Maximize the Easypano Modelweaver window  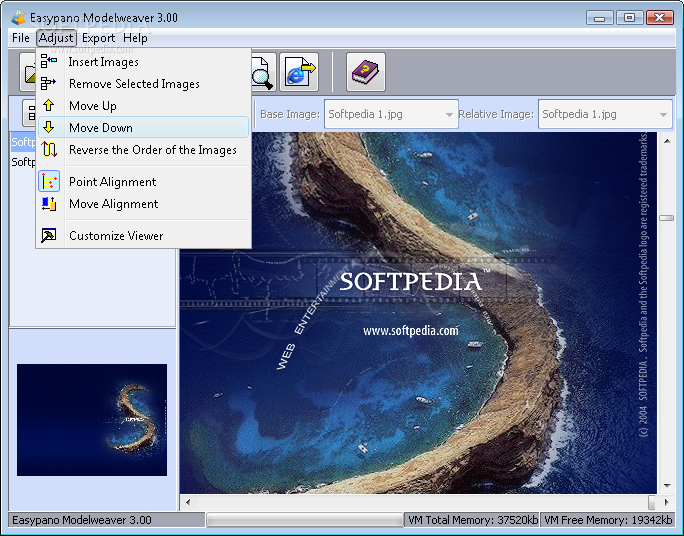pyautogui.click(x=629, y=17)
